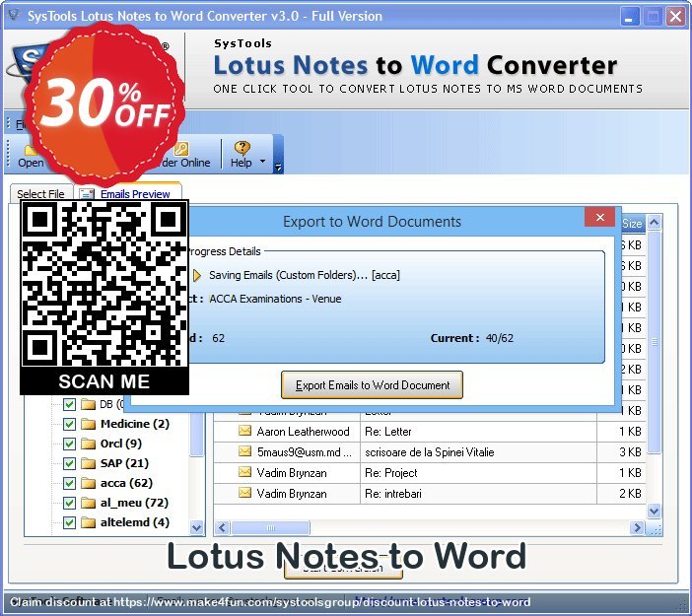Image resolution: width=692 pixels, height=616 pixels.
Task: Minimize the converter window
Action: [x=629, y=17]
